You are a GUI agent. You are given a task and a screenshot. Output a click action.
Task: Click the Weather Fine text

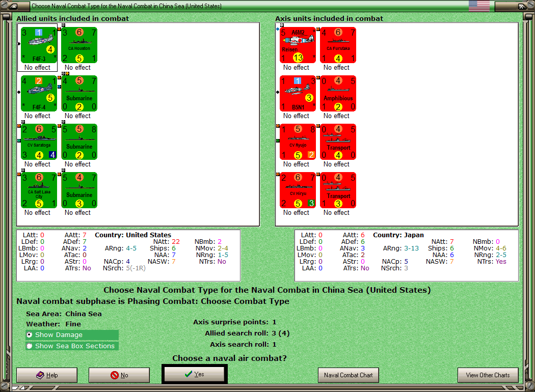coord(53,324)
